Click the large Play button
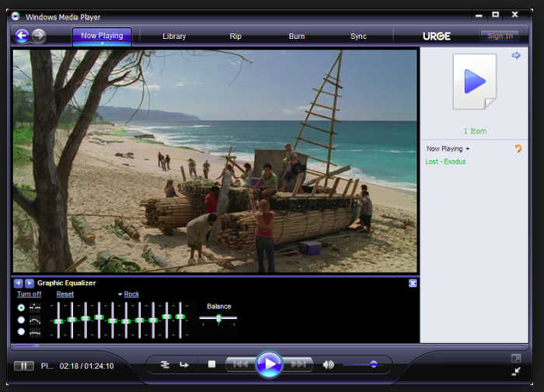Viewport: 544px width, 392px height. point(269,364)
